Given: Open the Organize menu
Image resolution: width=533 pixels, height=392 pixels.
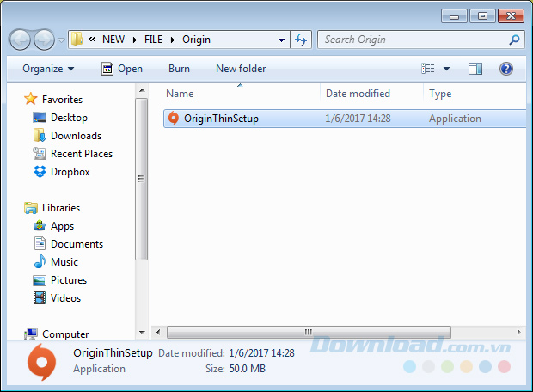Looking at the screenshot, I should click(48, 69).
